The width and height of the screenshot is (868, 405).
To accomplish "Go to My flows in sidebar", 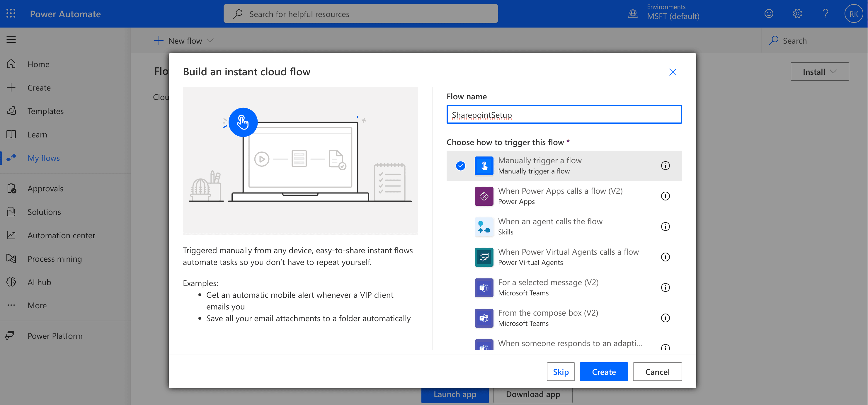I will pos(43,158).
